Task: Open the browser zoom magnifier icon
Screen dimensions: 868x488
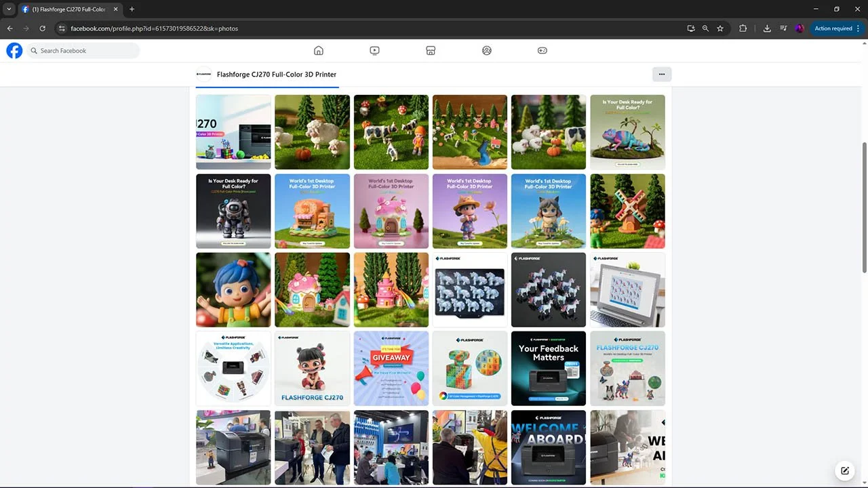Action: 705,28
